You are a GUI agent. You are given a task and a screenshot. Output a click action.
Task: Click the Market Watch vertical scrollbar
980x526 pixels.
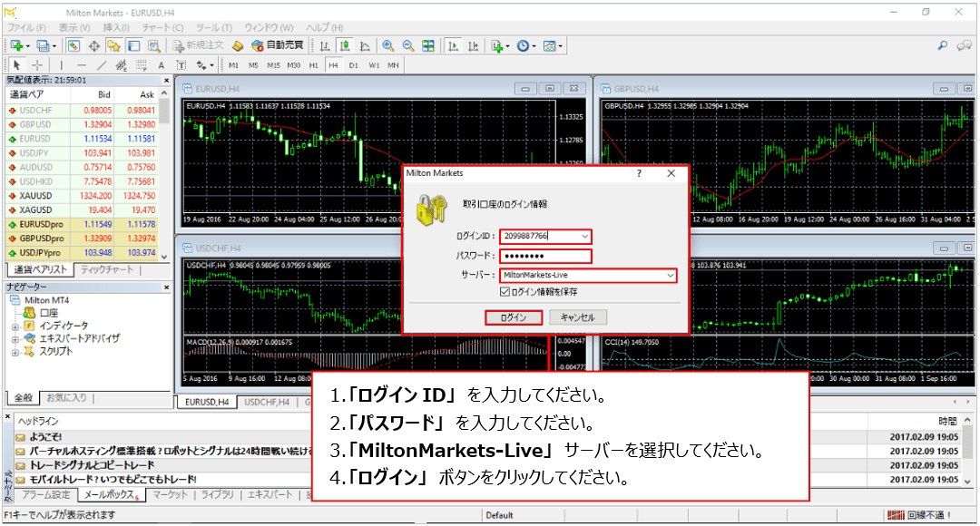164,174
